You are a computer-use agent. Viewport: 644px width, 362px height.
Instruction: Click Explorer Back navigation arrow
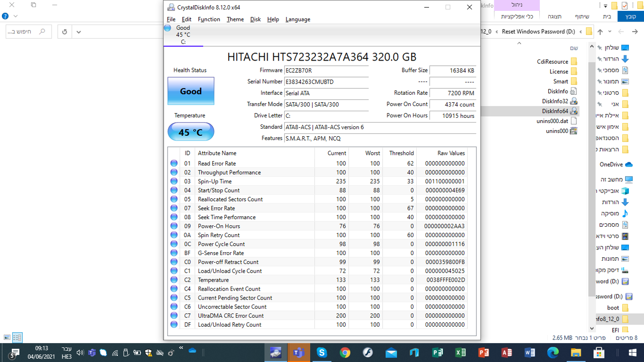point(634,32)
